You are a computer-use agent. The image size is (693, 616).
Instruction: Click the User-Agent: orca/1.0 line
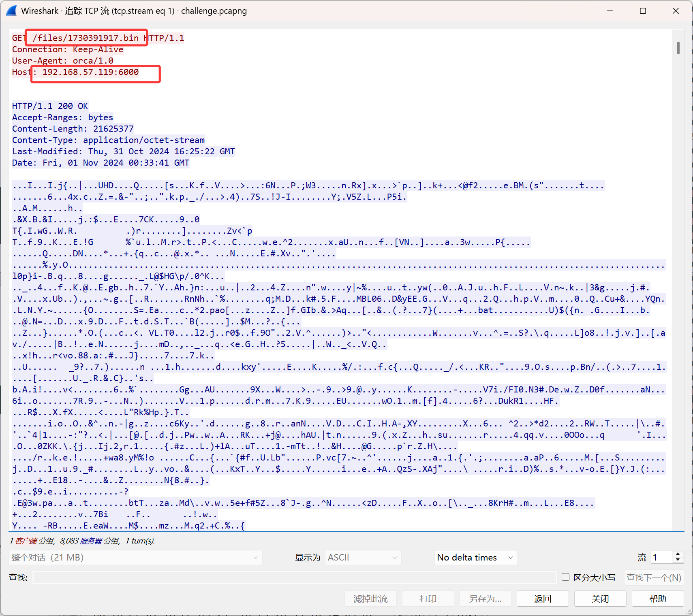click(63, 61)
